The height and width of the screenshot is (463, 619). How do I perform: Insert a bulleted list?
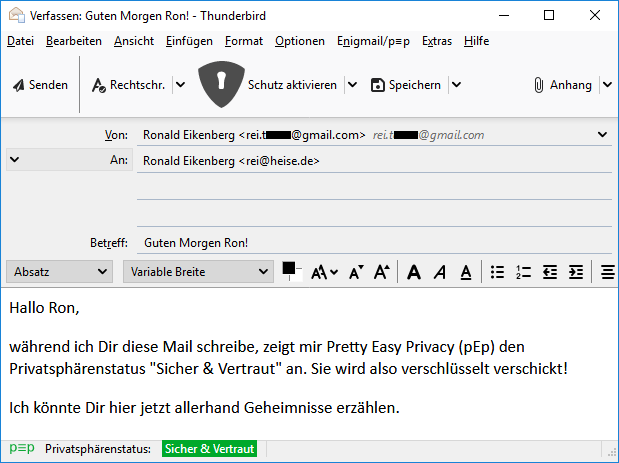[x=497, y=272]
